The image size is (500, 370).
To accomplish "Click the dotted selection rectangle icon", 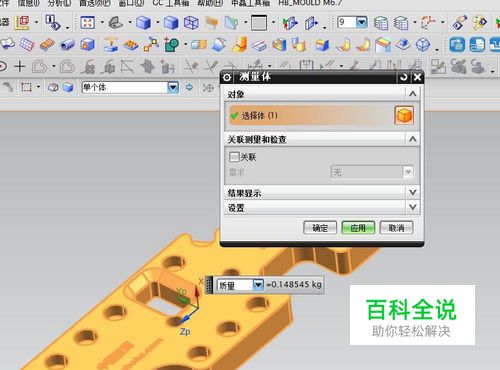I will pos(26,87).
